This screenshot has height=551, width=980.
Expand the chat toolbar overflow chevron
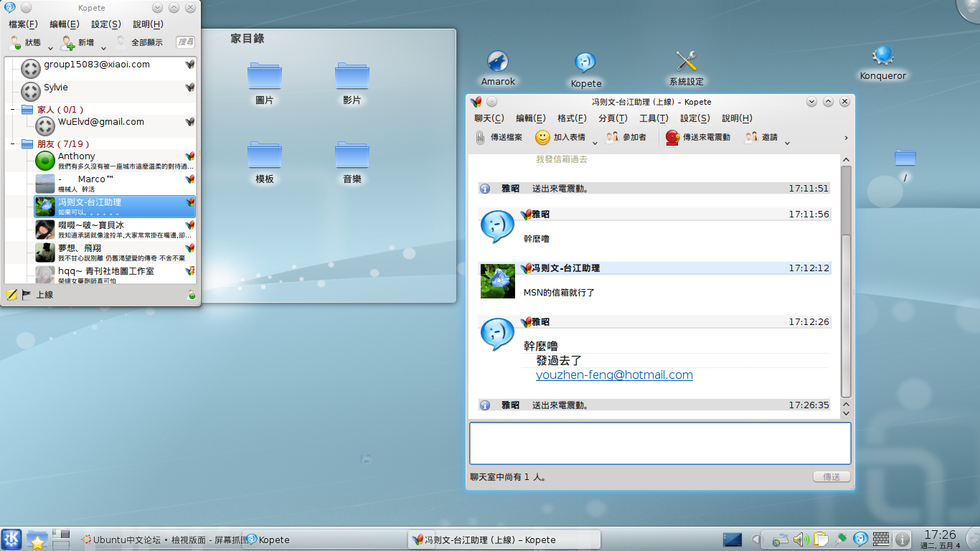pos(846,138)
